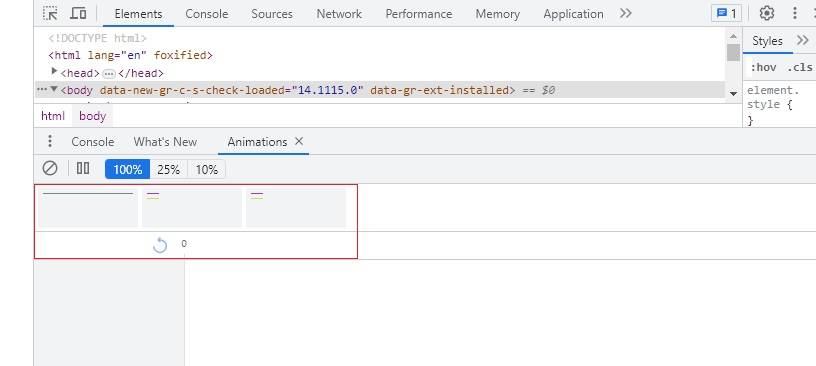Open the What's New drawer tab

coord(165,142)
